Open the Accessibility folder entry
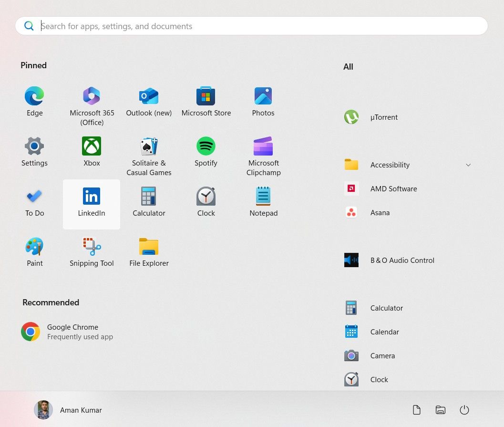Viewport: 504px width, 427px height. coord(408,165)
